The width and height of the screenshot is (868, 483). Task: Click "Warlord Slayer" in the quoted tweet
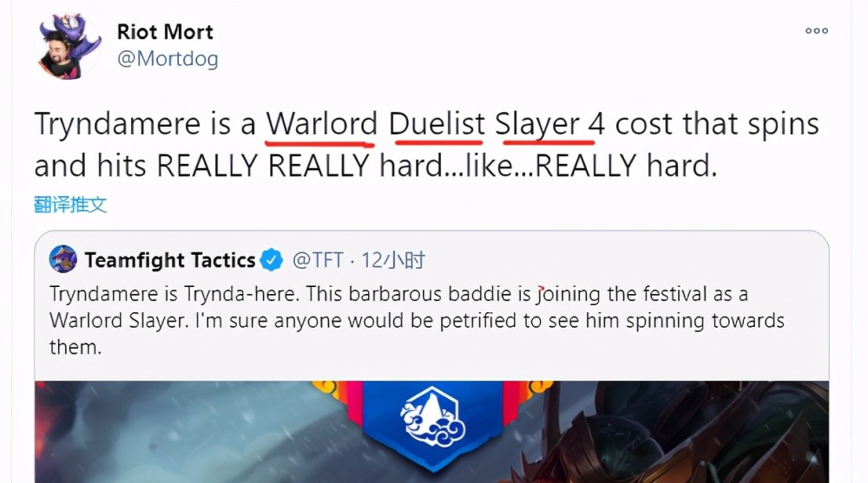pos(119,321)
